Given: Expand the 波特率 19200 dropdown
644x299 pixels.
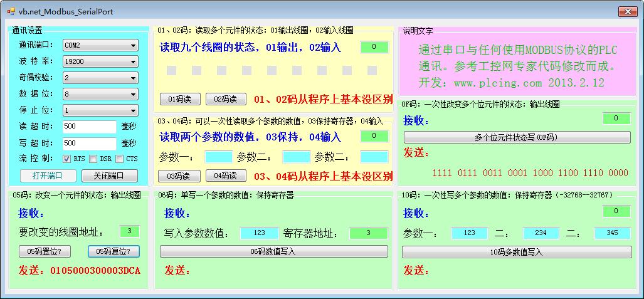Looking at the screenshot, I should click(100, 61).
